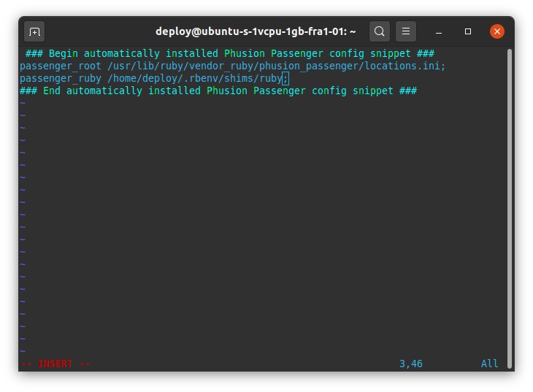The image size is (533, 392).
Task: Minimize the terminal window
Action: (x=439, y=31)
